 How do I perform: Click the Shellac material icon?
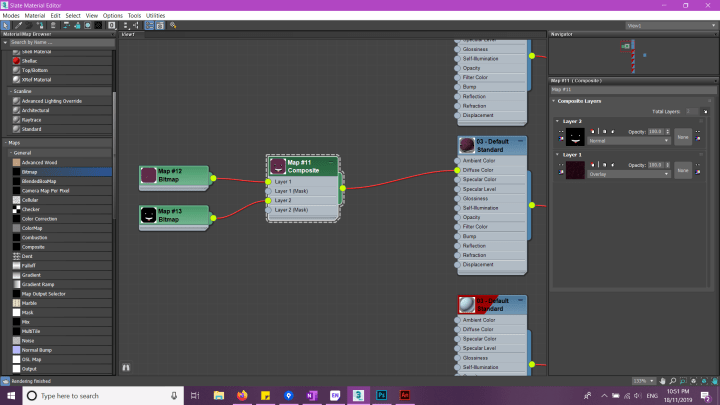16,62
